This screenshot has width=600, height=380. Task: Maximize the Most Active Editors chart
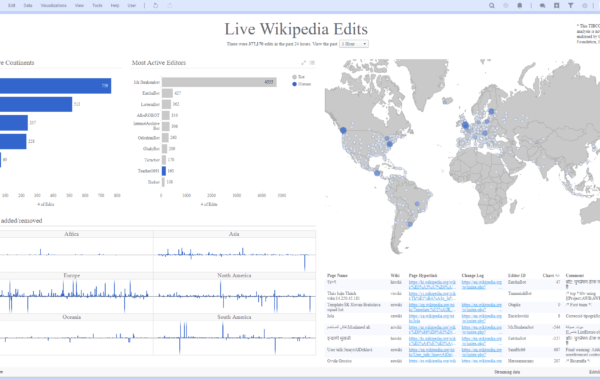304,63
